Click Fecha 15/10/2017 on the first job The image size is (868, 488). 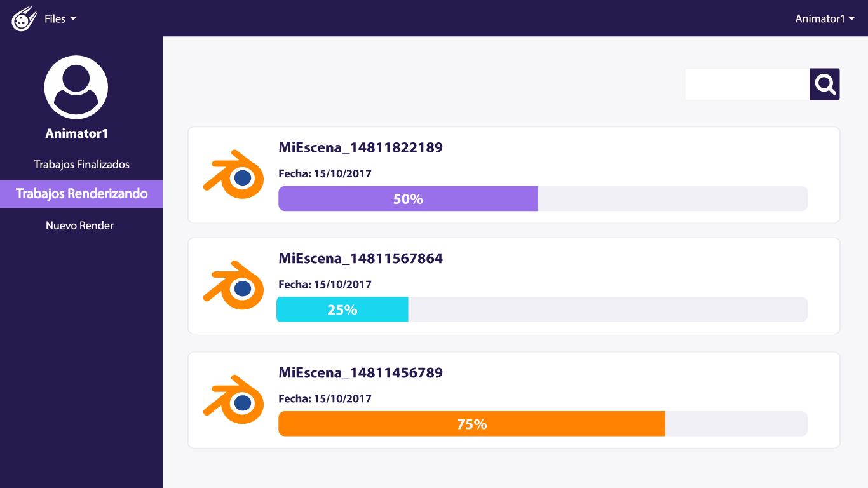[x=325, y=173]
